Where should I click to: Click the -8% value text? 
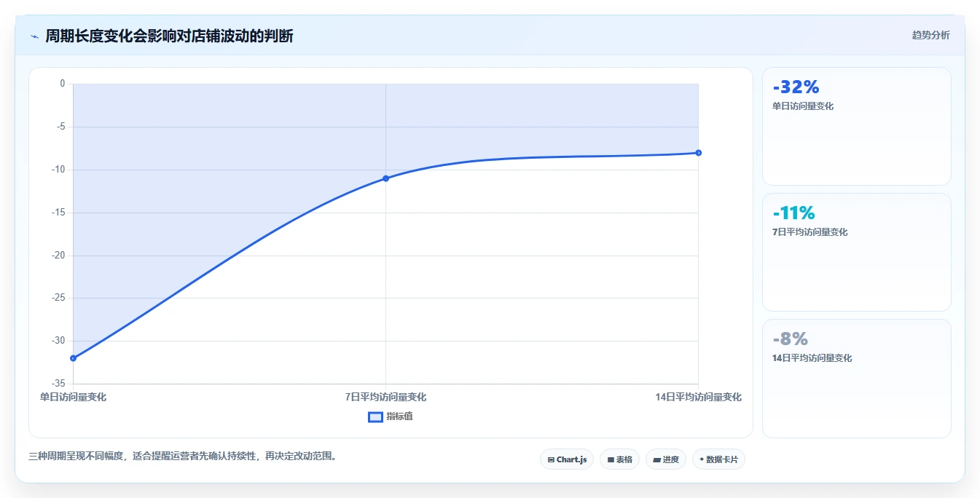coord(790,339)
